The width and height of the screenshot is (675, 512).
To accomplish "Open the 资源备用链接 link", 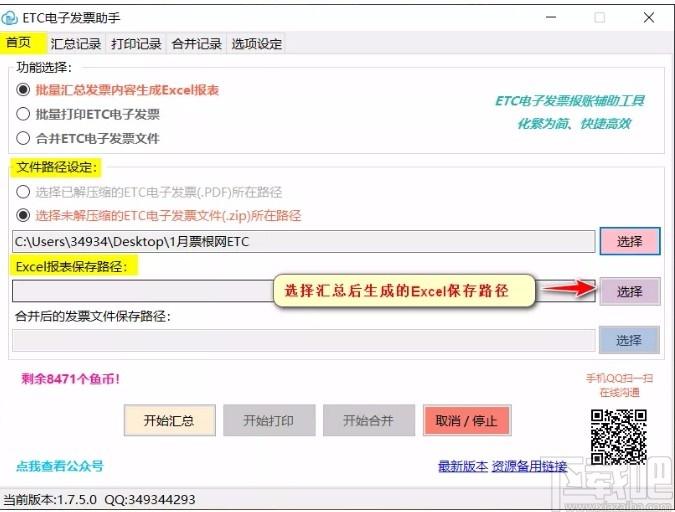I will [x=529, y=466].
